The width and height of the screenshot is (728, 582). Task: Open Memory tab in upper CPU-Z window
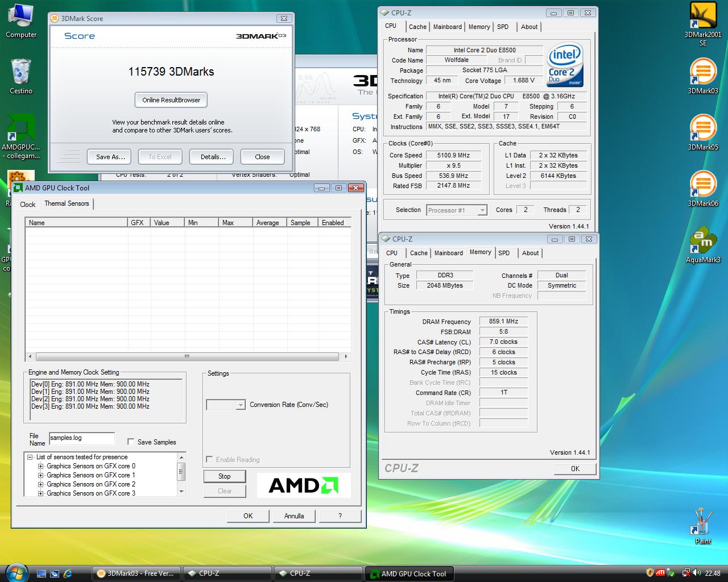(479, 27)
